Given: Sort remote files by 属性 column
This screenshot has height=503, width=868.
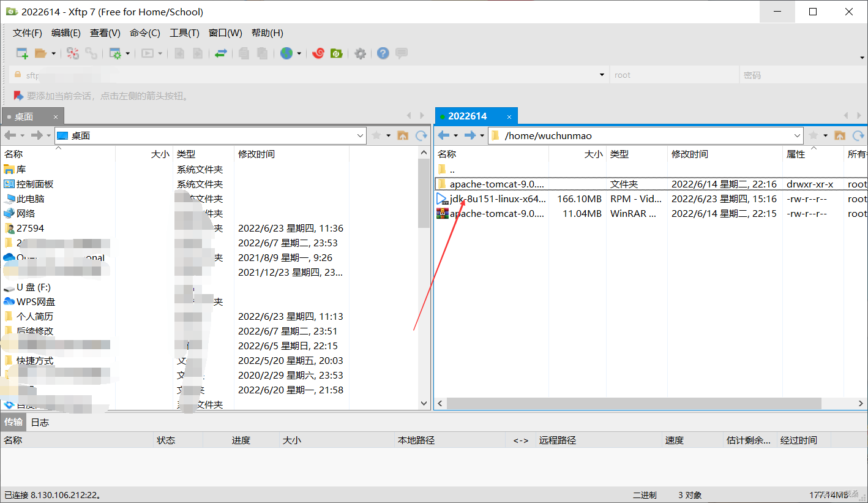Looking at the screenshot, I should tap(813, 154).
